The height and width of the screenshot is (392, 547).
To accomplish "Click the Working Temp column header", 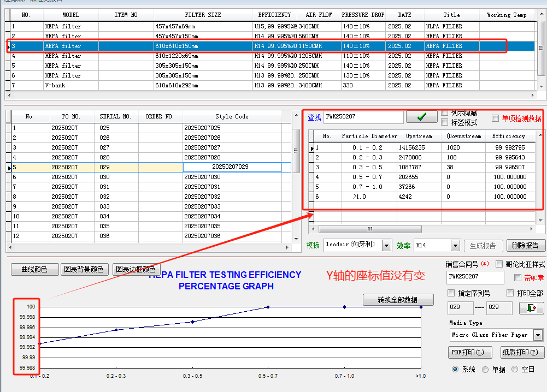I will pyautogui.click(x=507, y=15).
